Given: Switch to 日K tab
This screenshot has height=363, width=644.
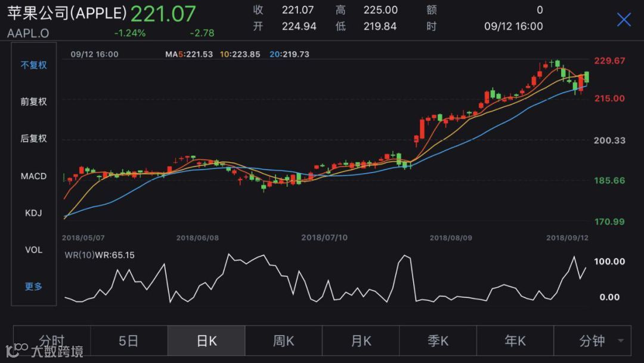Looking at the screenshot, I should click(x=206, y=340).
